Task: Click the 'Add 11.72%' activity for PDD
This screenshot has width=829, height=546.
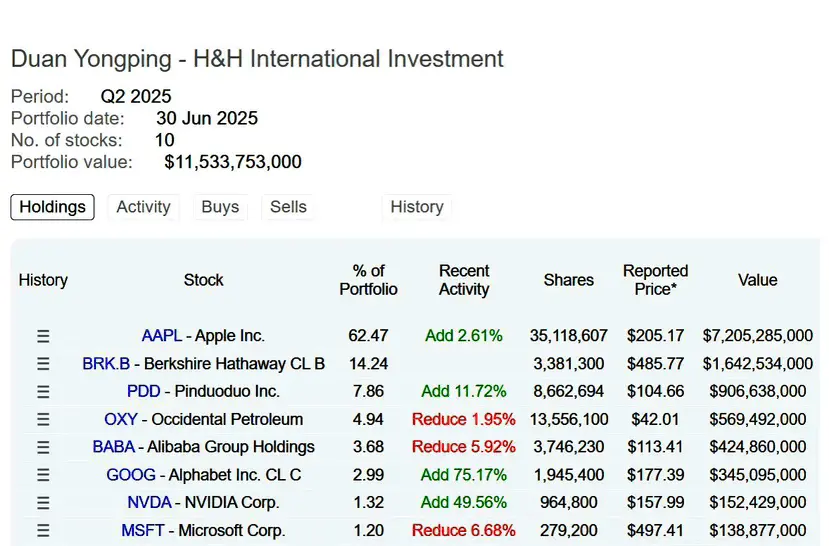Action: (464, 391)
